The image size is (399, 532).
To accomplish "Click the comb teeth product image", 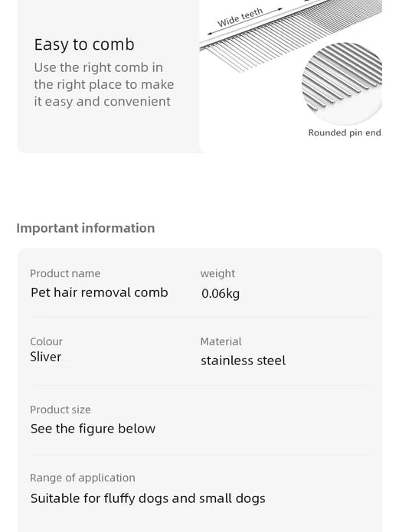I will click(x=290, y=36).
